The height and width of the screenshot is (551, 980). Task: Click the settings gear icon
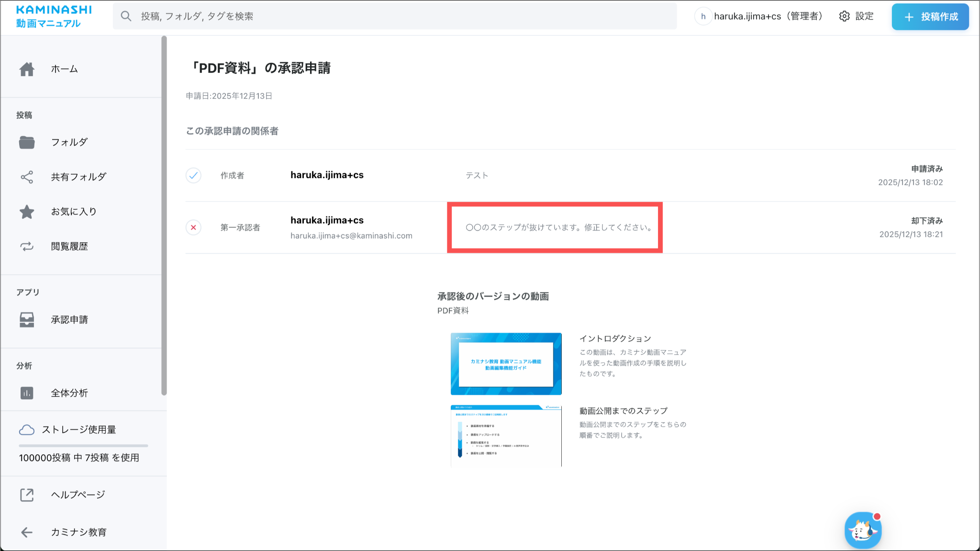[845, 16]
